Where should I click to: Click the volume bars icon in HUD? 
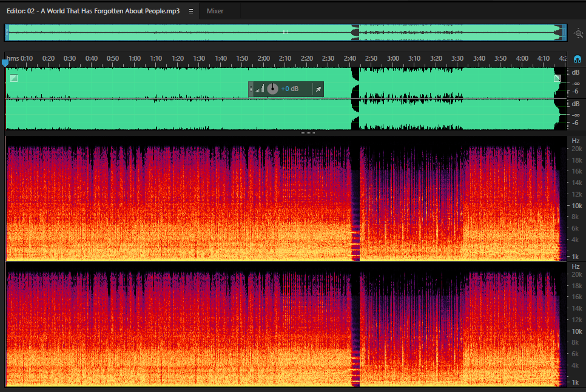click(260, 89)
